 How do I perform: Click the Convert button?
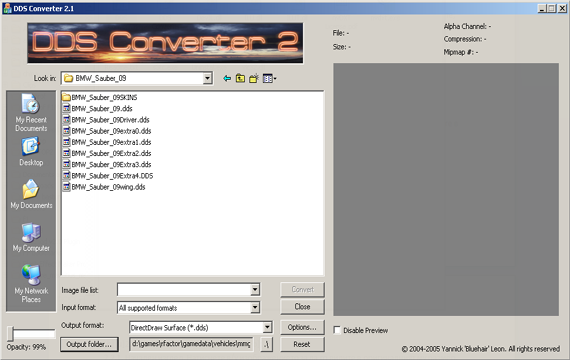click(x=302, y=289)
